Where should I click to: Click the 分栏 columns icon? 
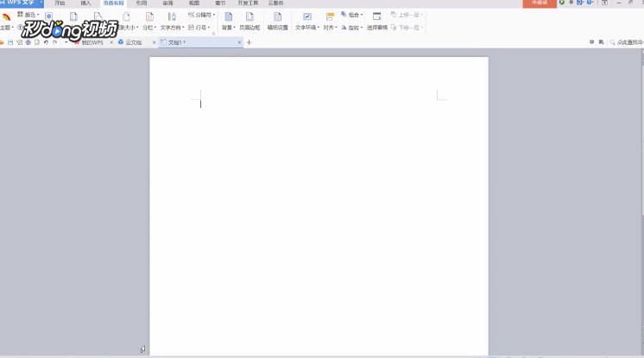pyautogui.click(x=149, y=17)
